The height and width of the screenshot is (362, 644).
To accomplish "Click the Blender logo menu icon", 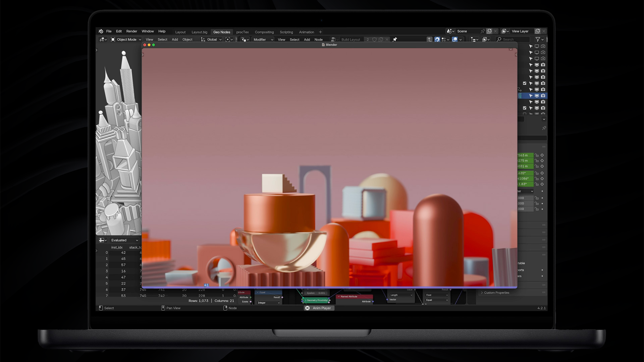I will 101,31.
